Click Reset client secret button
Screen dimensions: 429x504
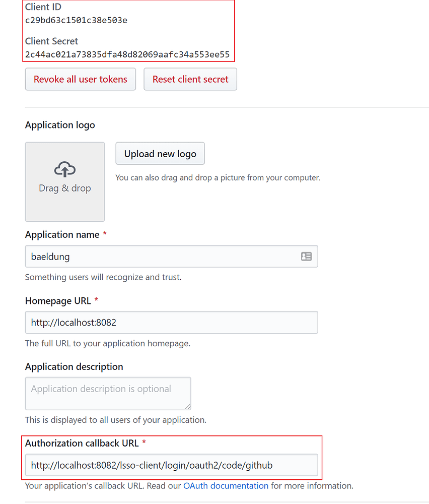190,79
